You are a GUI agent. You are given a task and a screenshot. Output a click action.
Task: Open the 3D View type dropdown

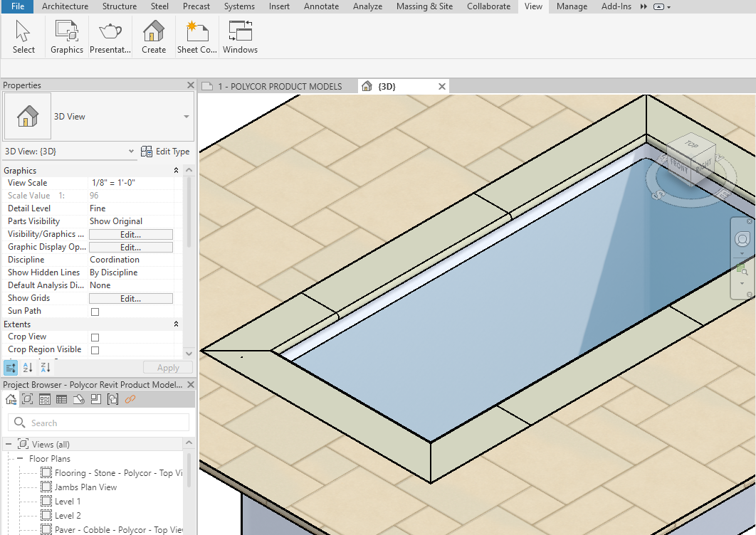188,116
